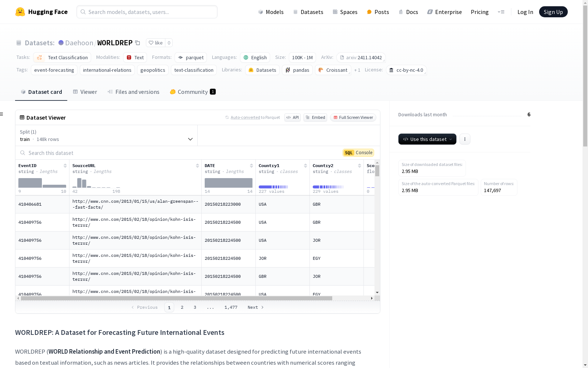Screen dimensions: 588x368
Task: Open the SQL Console
Action: [358, 153]
